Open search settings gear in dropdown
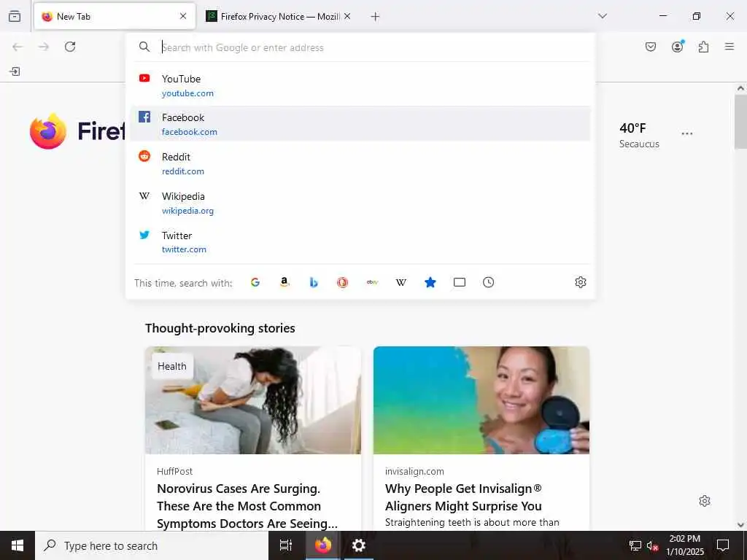Image resolution: width=747 pixels, height=560 pixels. [x=580, y=282]
